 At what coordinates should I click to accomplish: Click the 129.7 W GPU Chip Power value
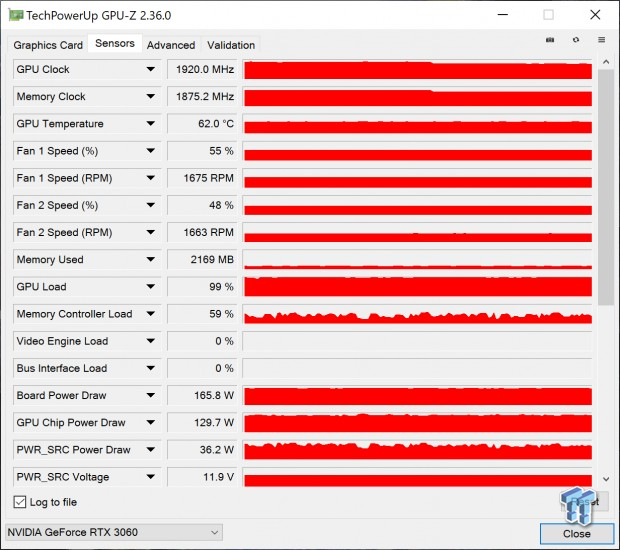coord(202,423)
